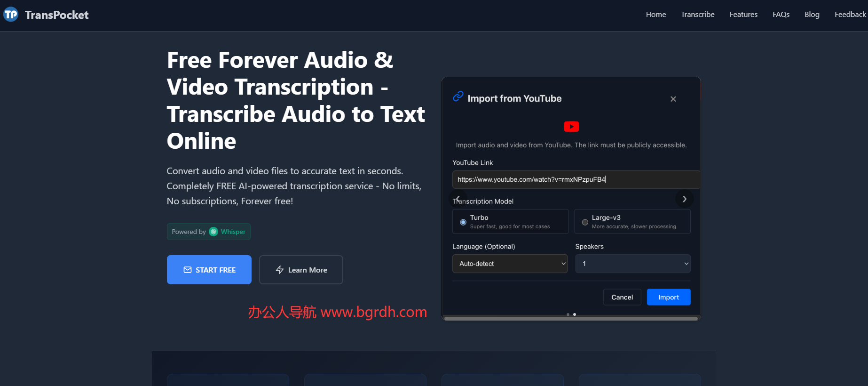Open FAQs in the navigation bar
868x386 pixels.
click(781, 15)
